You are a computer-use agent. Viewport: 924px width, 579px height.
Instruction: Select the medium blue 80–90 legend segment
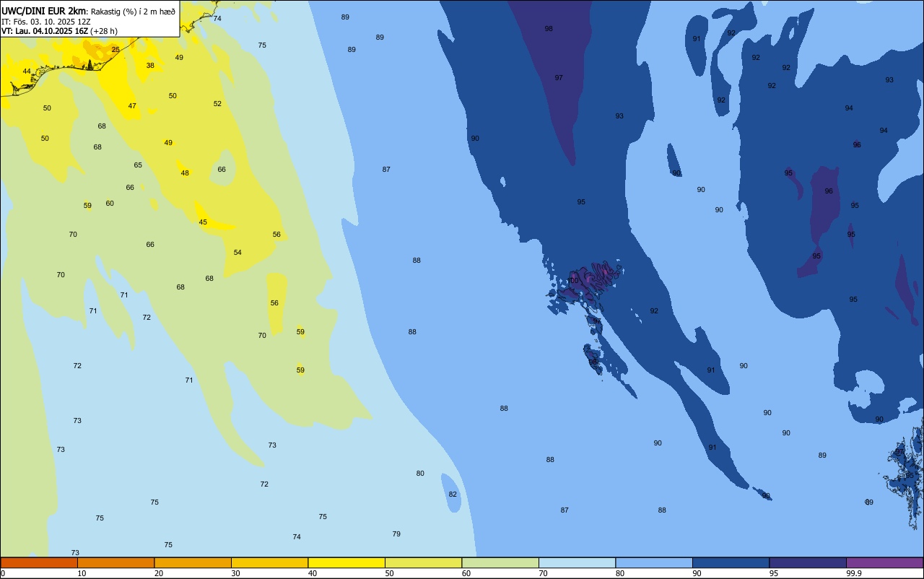click(x=654, y=562)
